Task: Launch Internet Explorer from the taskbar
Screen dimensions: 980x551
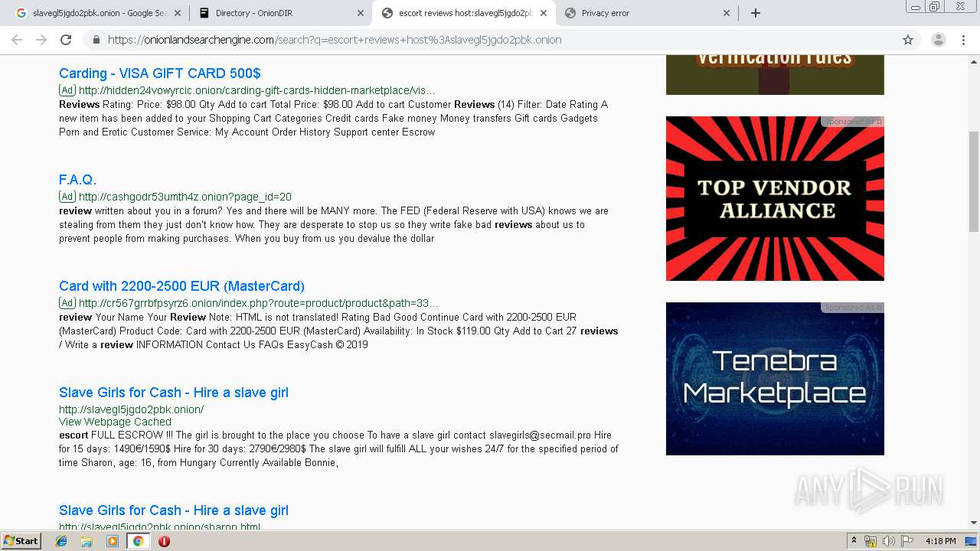Action: pos(61,541)
